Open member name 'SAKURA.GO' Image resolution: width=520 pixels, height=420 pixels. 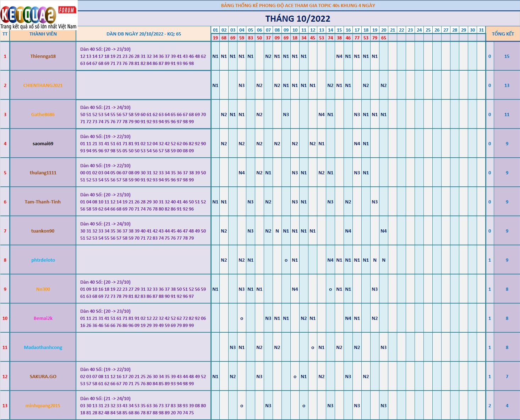[x=43, y=376]
